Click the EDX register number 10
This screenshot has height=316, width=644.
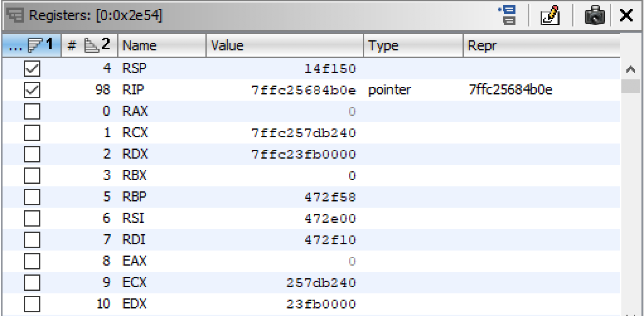103,304
